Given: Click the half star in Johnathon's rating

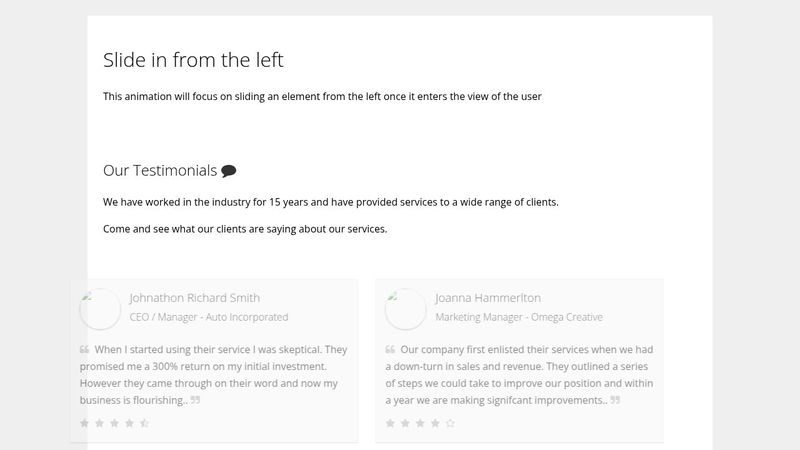Looking at the screenshot, I should click(x=144, y=423).
